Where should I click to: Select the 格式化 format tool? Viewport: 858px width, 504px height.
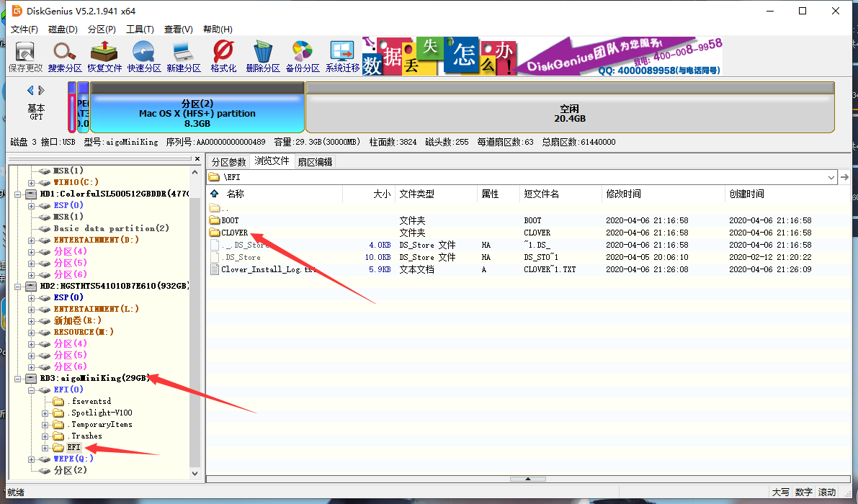[x=223, y=57]
